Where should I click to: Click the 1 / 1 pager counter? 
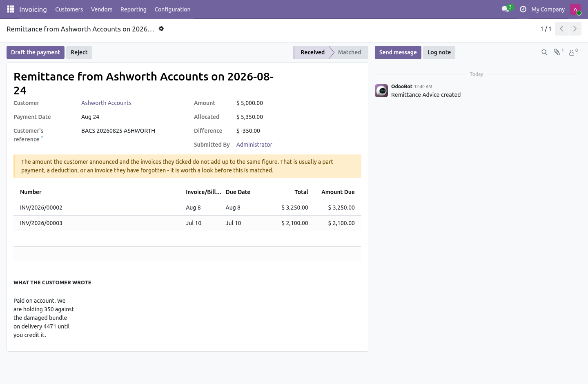pyautogui.click(x=546, y=29)
